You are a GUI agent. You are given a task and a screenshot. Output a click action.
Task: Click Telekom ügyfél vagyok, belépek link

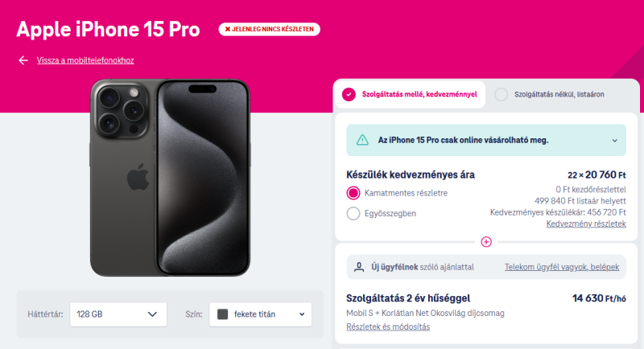562,268
